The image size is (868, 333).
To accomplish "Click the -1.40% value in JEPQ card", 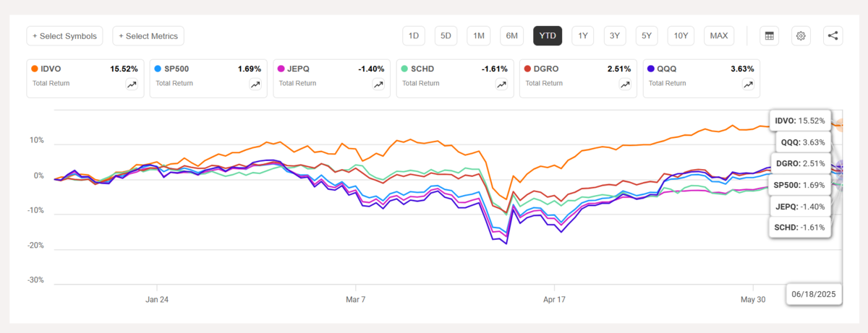I will pos(371,69).
